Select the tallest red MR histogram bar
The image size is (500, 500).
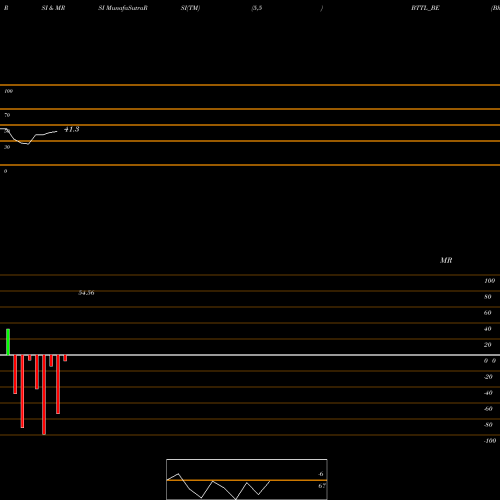click(x=44, y=395)
